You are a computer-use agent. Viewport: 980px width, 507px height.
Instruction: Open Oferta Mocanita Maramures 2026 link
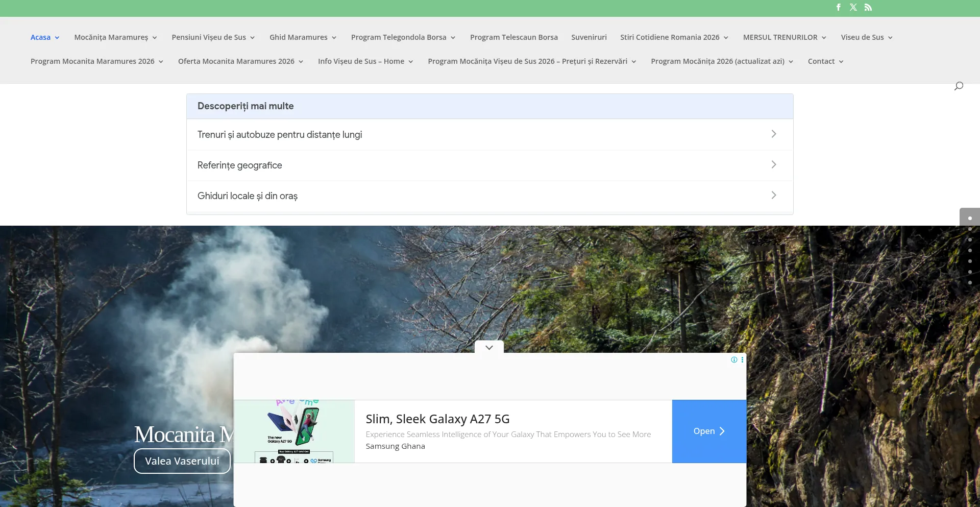(x=236, y=61)
